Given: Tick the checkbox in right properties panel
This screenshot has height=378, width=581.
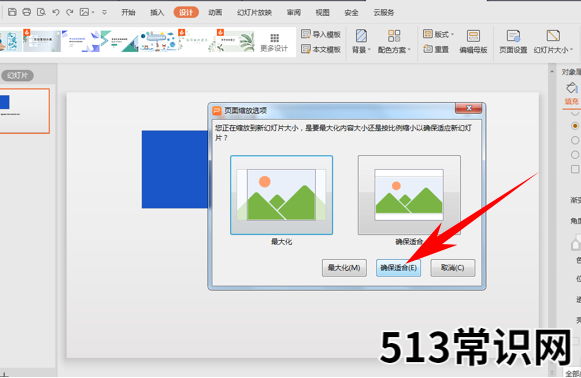Looking at the screenshot, I should tap(575, 169).
